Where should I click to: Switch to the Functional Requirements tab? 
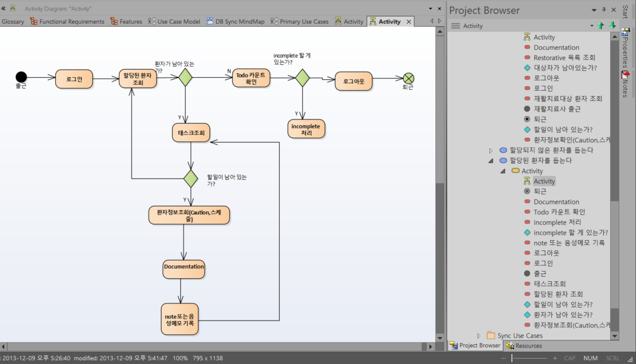67,21
